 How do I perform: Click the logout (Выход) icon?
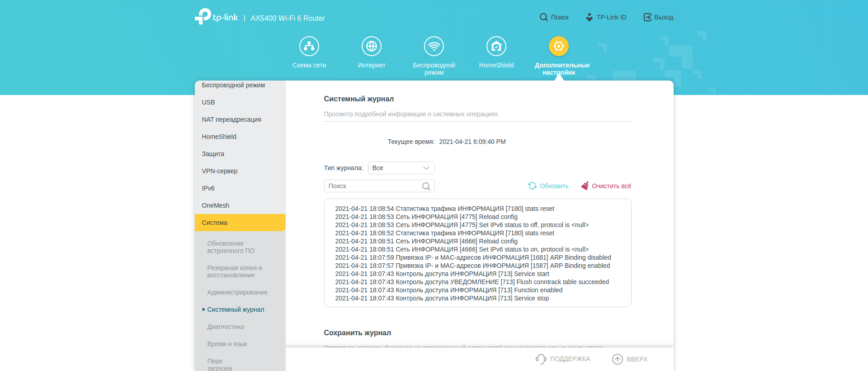[x=647, y=17]
